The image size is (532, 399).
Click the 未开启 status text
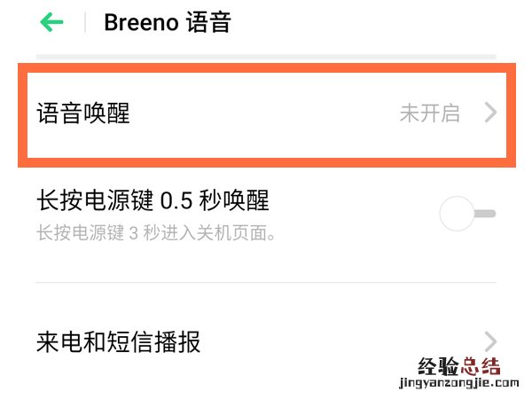[x=429, y=113]
